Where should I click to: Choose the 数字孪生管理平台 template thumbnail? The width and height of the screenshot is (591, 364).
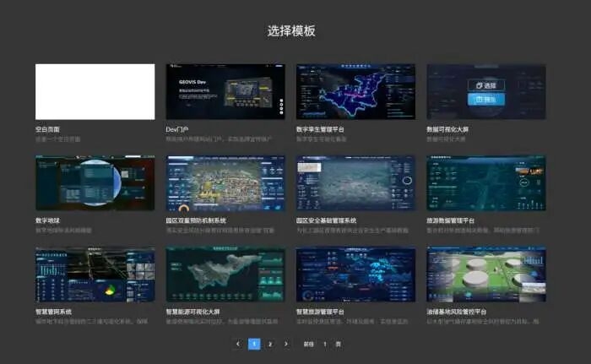pyautogui.click(x=355, y=92)
